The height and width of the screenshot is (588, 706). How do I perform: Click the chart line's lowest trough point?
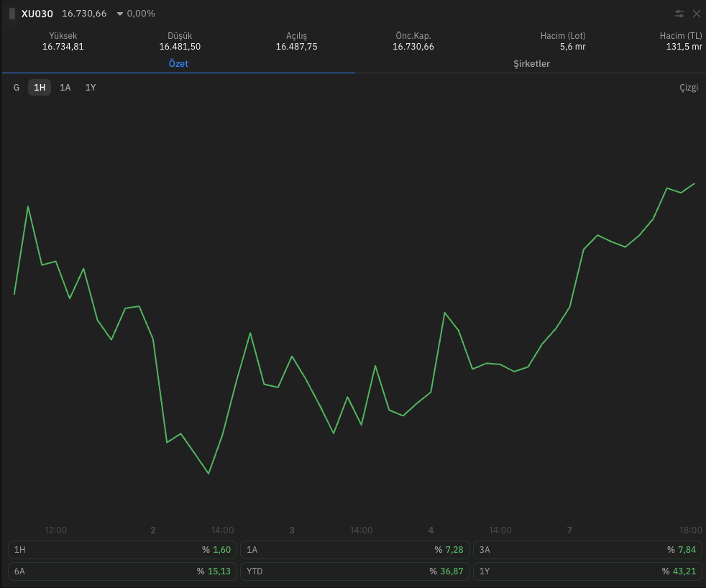pyautogui.click(x=208, y=473)
